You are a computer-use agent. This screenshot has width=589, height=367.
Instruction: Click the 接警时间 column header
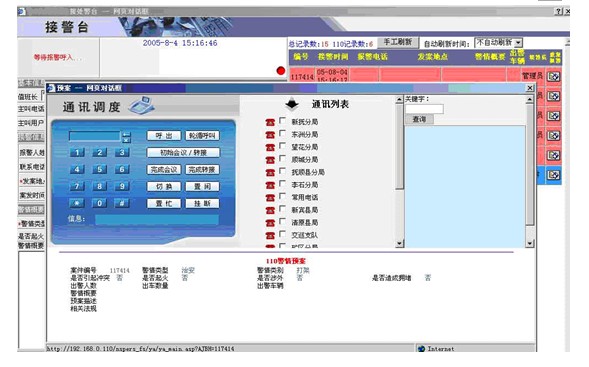tap(333, 57)
